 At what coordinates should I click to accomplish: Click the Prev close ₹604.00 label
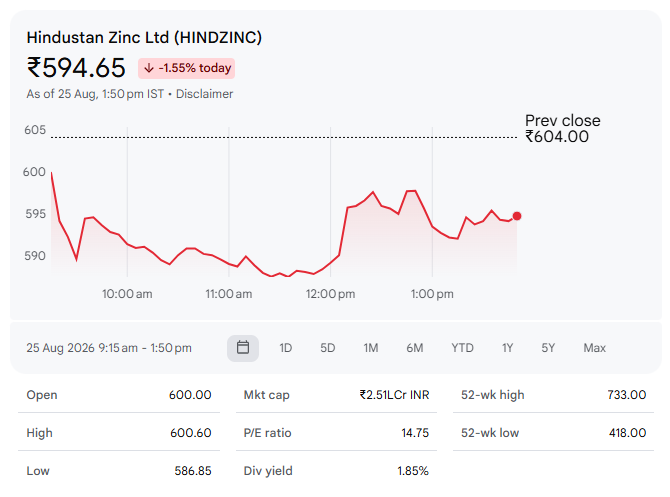coord(562,129)
